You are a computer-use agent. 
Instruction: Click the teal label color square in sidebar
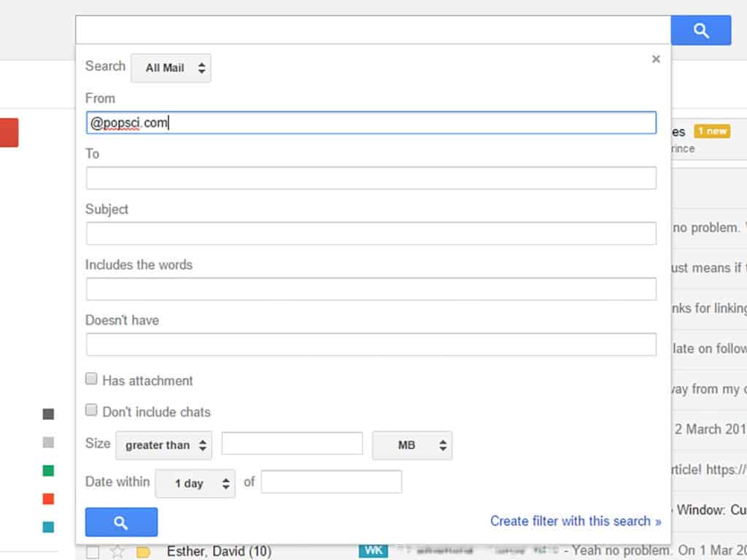48,527
